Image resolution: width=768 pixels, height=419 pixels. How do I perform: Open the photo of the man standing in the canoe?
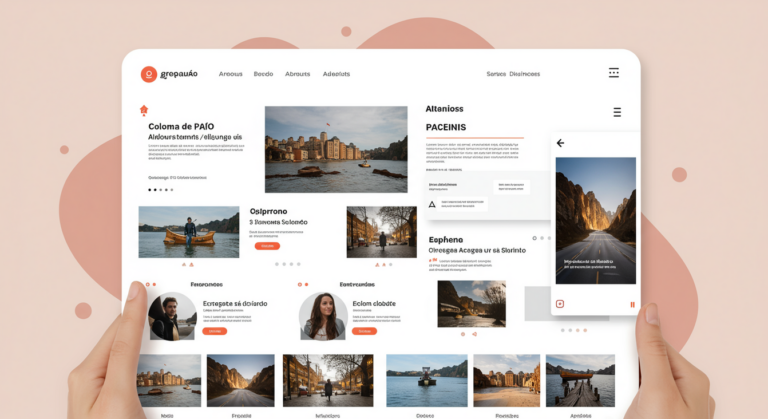(x=189, y=232)
